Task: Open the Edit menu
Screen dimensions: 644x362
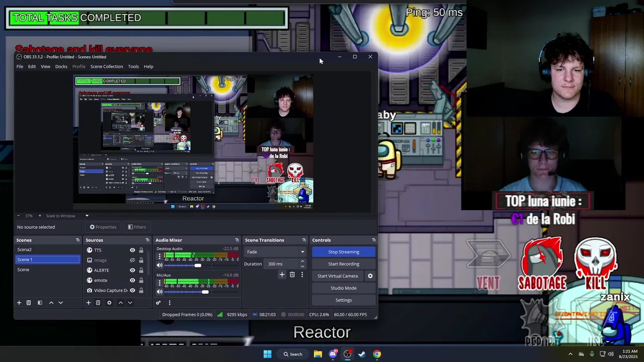Action: 32,66
